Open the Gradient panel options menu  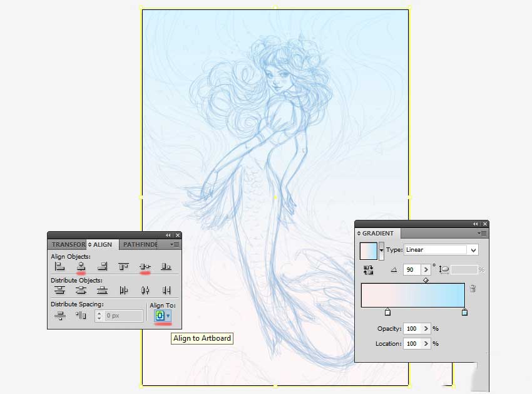pyautogui.click(x=482, y=233)
